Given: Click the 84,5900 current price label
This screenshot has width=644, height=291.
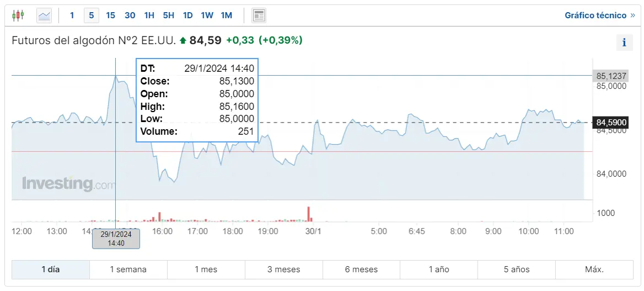Looking at the screenshot, I should pyautogui.click(x=611, y=122).
